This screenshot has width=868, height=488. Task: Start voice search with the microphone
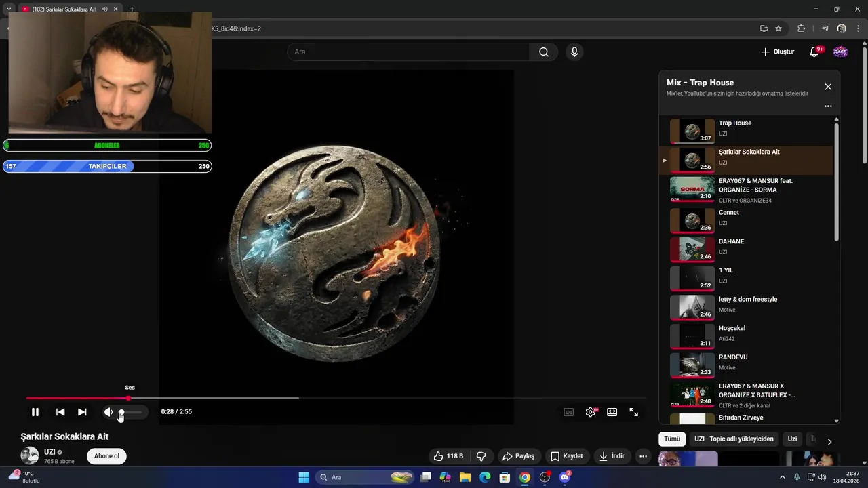[574, 52]
